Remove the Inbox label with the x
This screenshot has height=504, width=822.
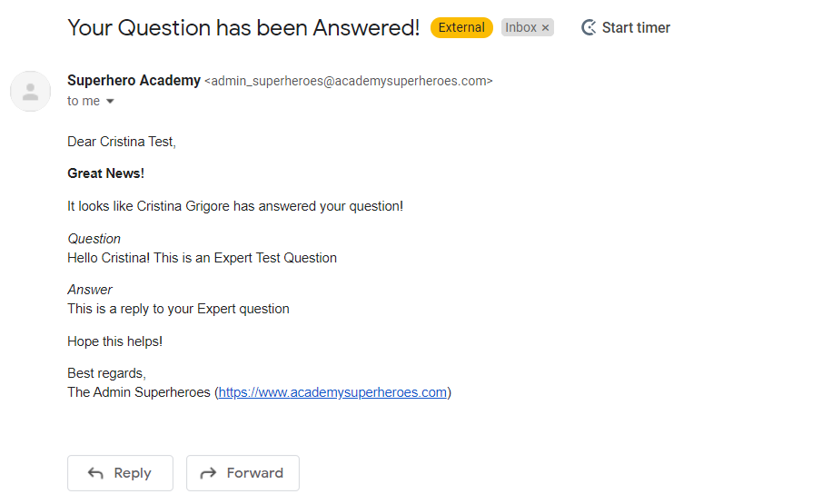coord(545,28)
